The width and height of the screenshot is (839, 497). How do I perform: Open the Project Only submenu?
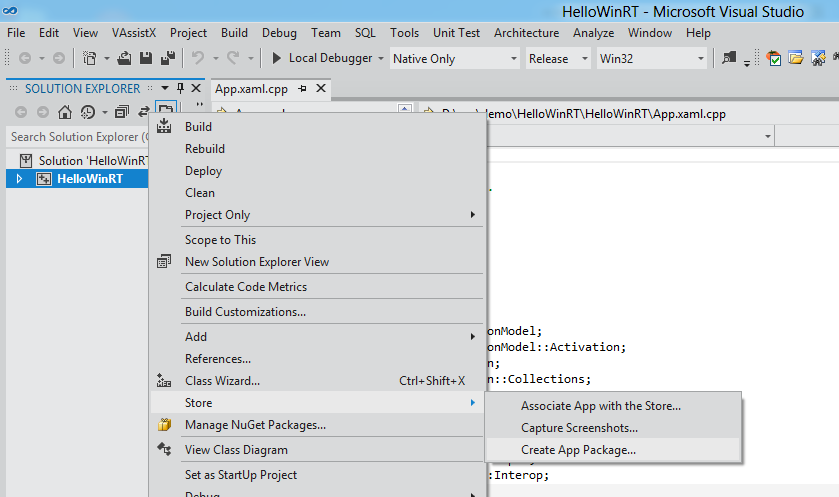pyautogui.click(x=318, y=215)
